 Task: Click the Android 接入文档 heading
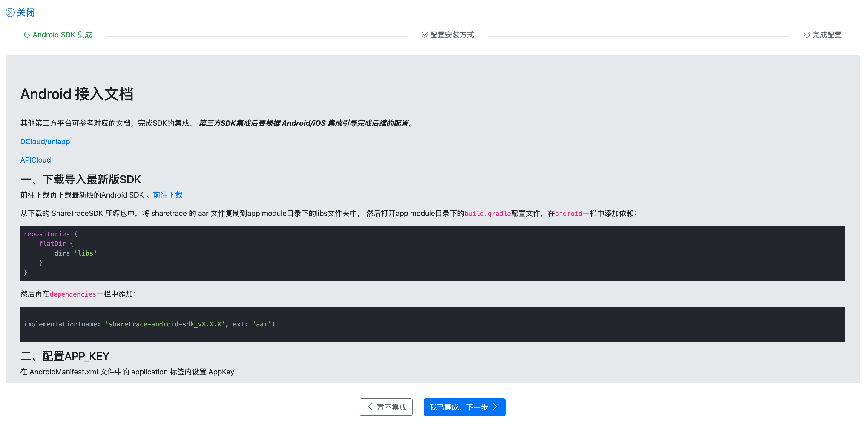[77, 94]
